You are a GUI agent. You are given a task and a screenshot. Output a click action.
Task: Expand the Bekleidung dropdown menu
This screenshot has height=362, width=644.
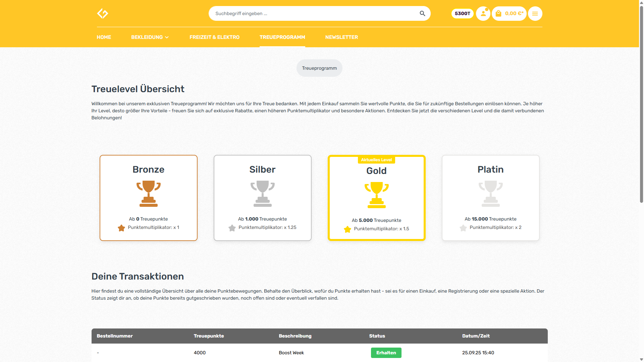[150, 37]
